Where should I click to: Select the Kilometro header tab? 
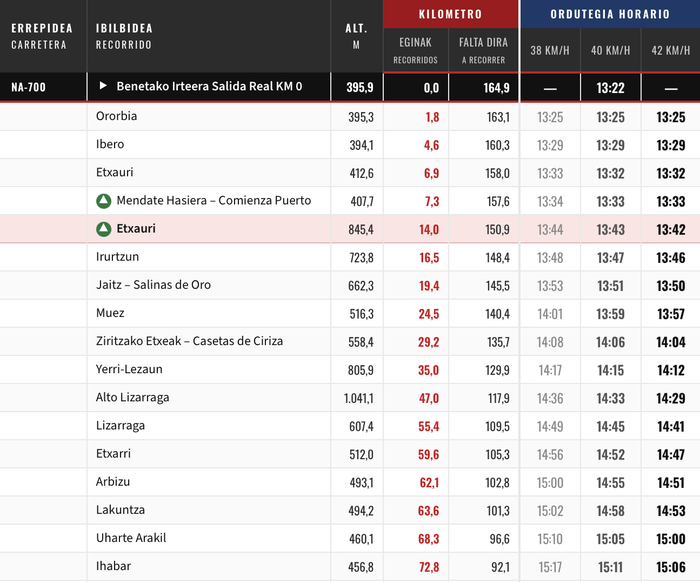pos(450,14)
